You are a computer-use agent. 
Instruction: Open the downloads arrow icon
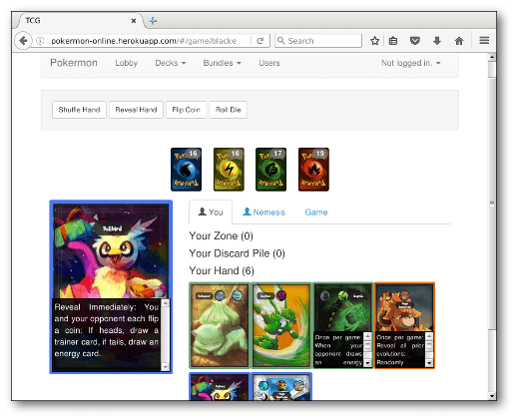pos(437,41)
